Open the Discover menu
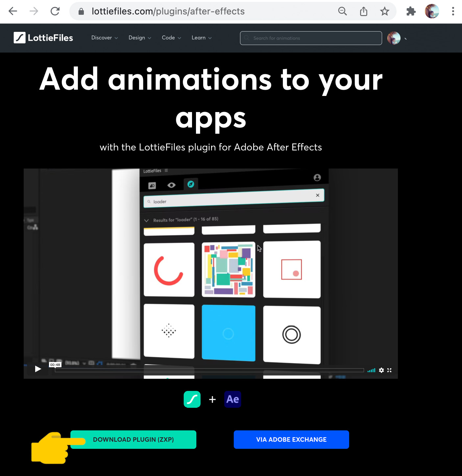462x476 pixels. (105, 38)
